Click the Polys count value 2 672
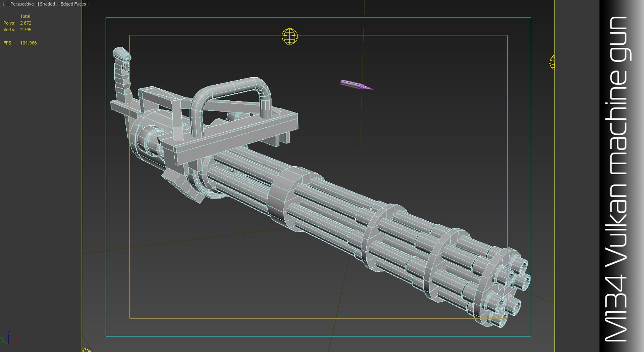 (x=26, y=23)
